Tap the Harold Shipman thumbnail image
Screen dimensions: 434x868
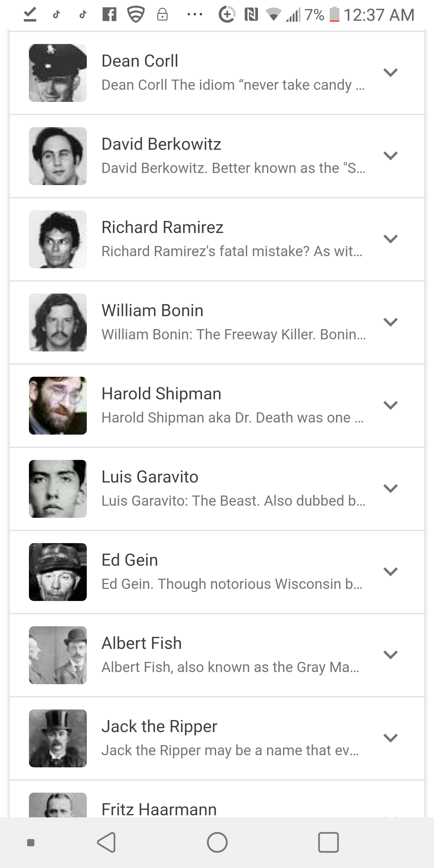[x=58, y=405]
